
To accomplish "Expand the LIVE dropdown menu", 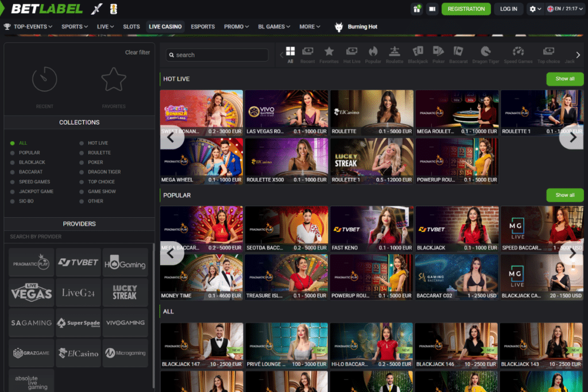I will 106,26.
